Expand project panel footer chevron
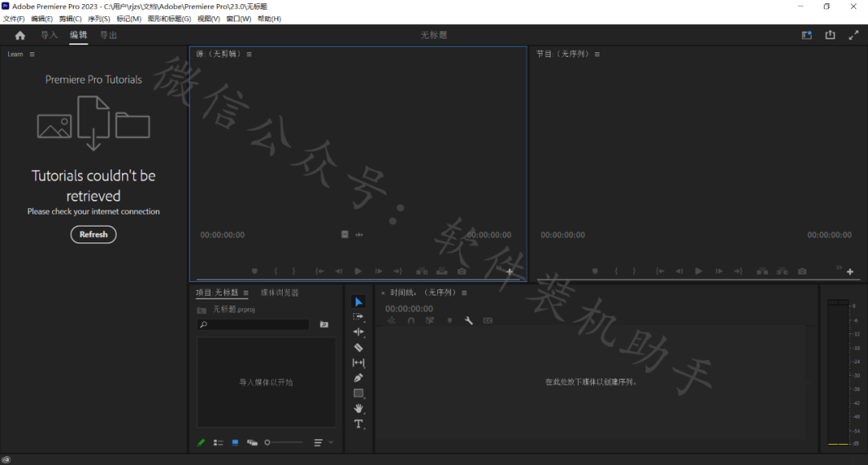The image size is (868, 465). point(331,443)
